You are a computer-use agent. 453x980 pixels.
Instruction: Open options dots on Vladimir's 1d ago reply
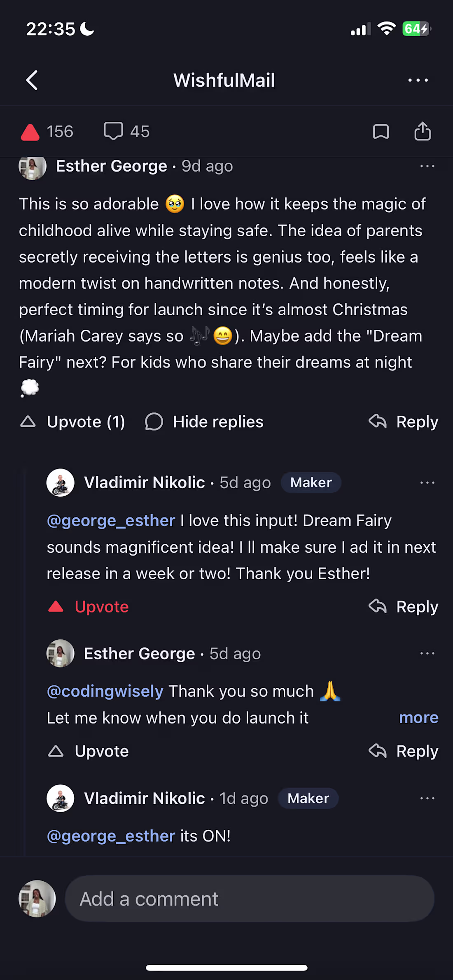point(427,798)
